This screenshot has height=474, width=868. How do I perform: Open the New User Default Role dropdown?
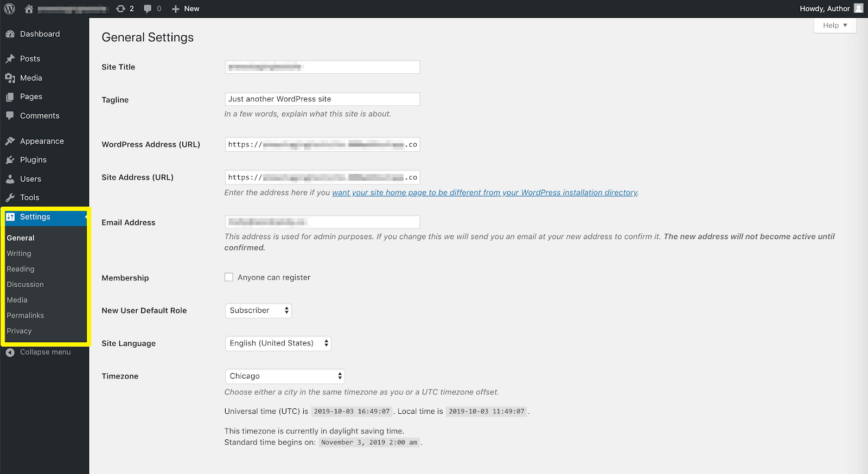[x=258, y=311]
